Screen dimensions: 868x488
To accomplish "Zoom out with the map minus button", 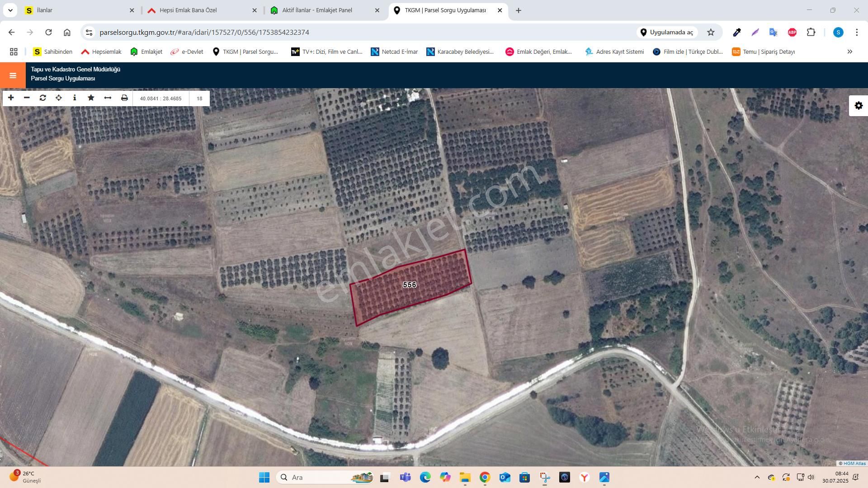I will coord(27,98).
